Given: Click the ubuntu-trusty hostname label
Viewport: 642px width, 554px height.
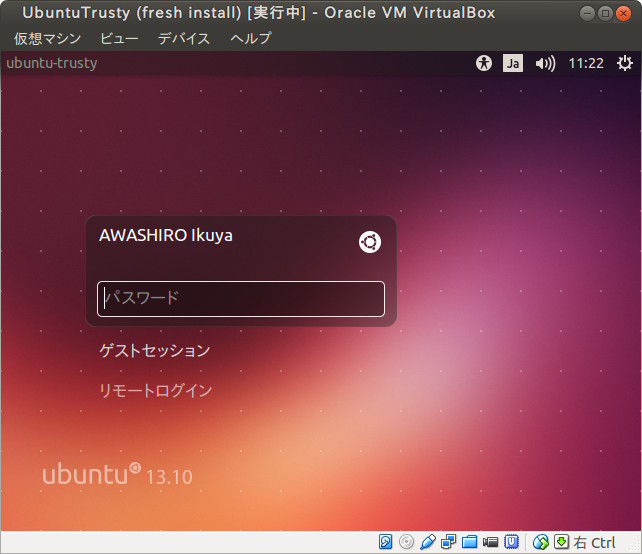Looking at the screenshot, I should [x=52, y=63].
